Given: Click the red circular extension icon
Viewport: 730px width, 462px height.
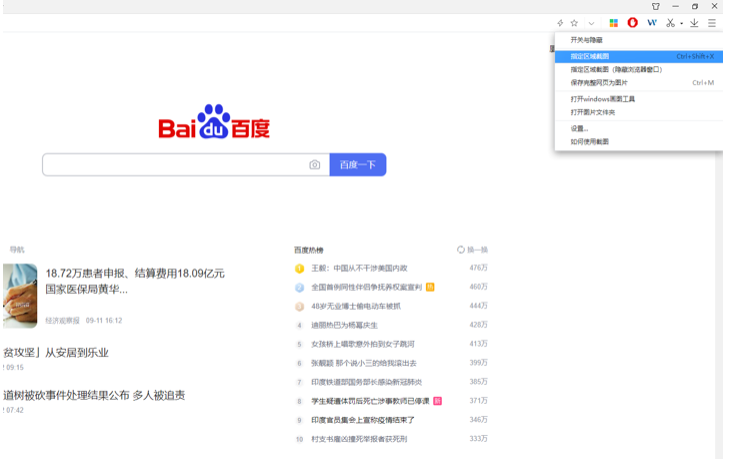Looking at the screenshot, I should (x=632, y=22).
